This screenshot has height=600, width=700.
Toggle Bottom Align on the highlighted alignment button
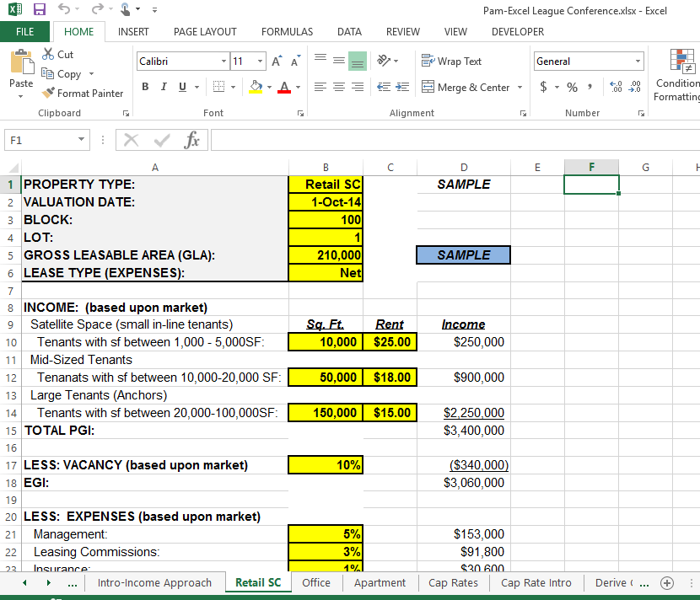pyautogui.click(x=358, y=62)
